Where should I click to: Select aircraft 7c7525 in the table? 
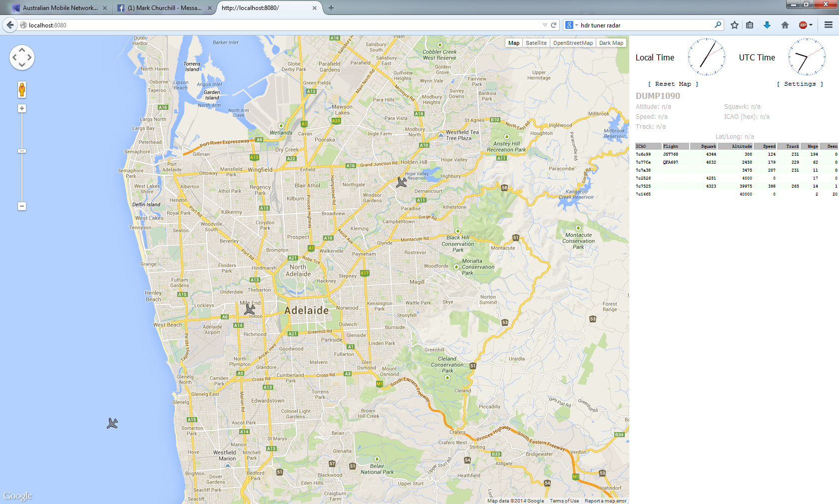[x=737, y=186]
